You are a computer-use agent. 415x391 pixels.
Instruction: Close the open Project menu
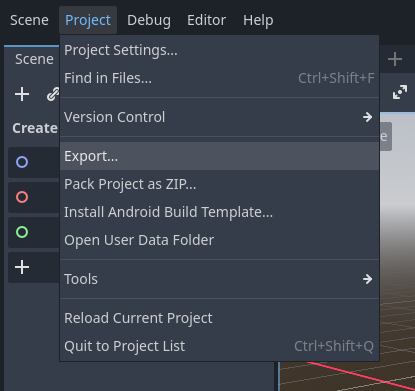[x=88, y=20]
